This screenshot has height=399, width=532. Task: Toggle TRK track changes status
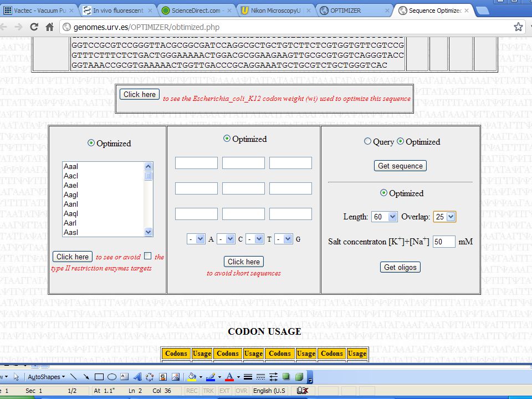point(208,391)
